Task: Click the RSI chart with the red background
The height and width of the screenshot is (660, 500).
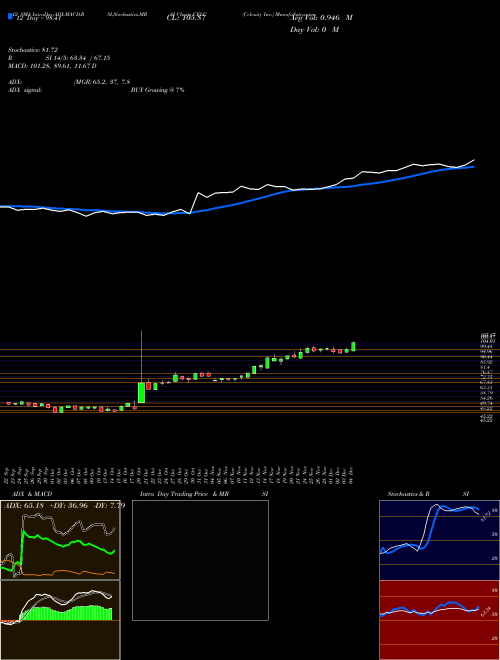Action: [439, 620]
